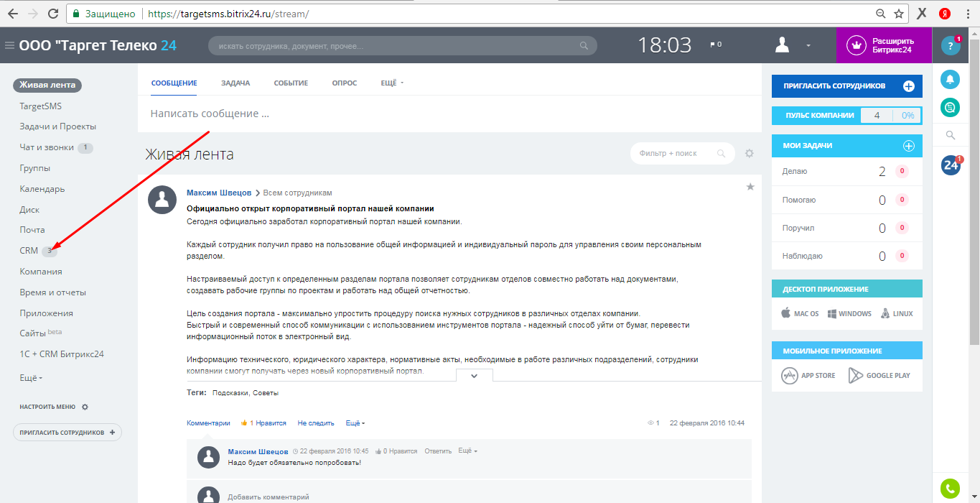The height and width of the screenshot is (503, 980).
Task: Click gear next to Настроить меню
Action: coord(85,407)
